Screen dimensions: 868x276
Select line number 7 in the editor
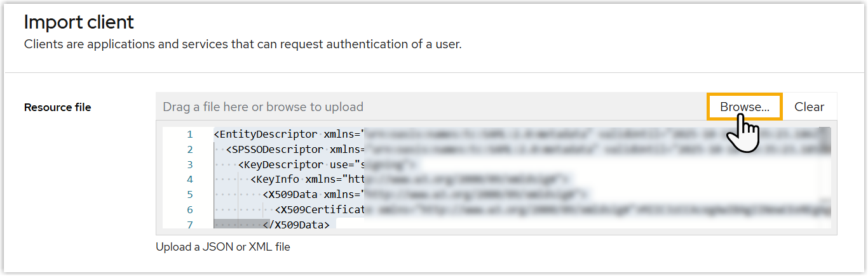190,225
